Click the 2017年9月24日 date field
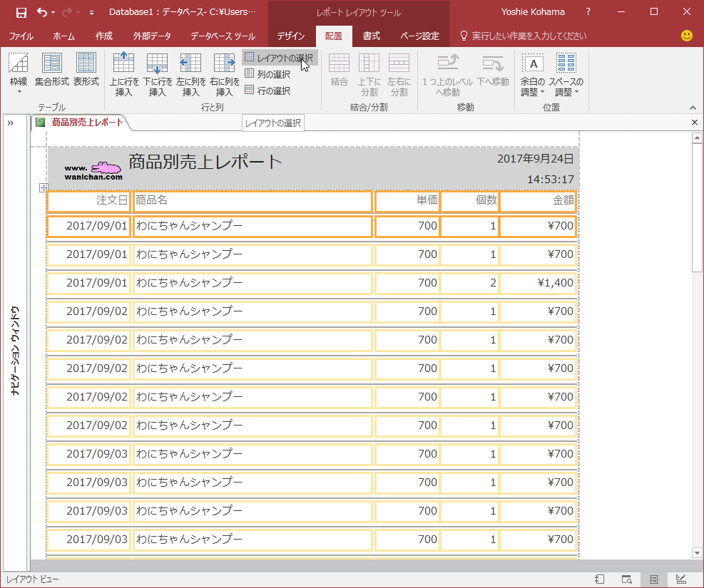This screenshot has width=704, height=588. point(535,158)
